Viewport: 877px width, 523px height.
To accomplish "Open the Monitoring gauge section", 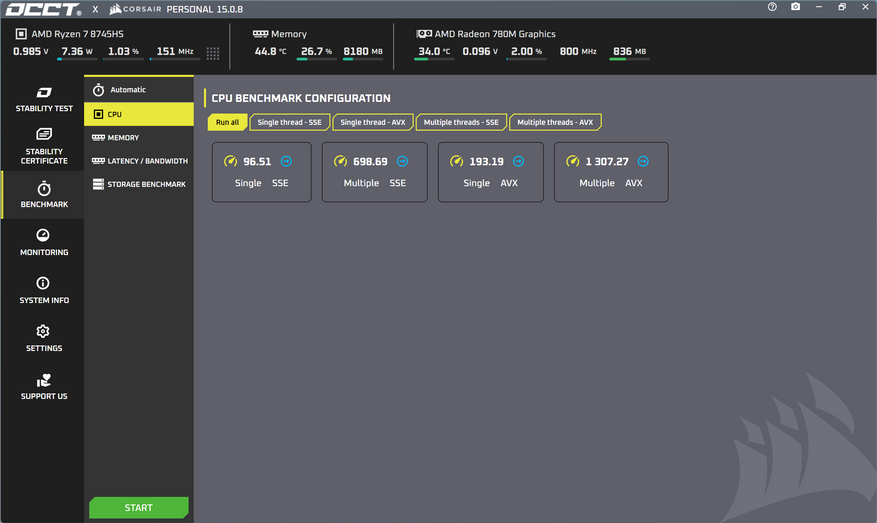I will click(44, 242).
